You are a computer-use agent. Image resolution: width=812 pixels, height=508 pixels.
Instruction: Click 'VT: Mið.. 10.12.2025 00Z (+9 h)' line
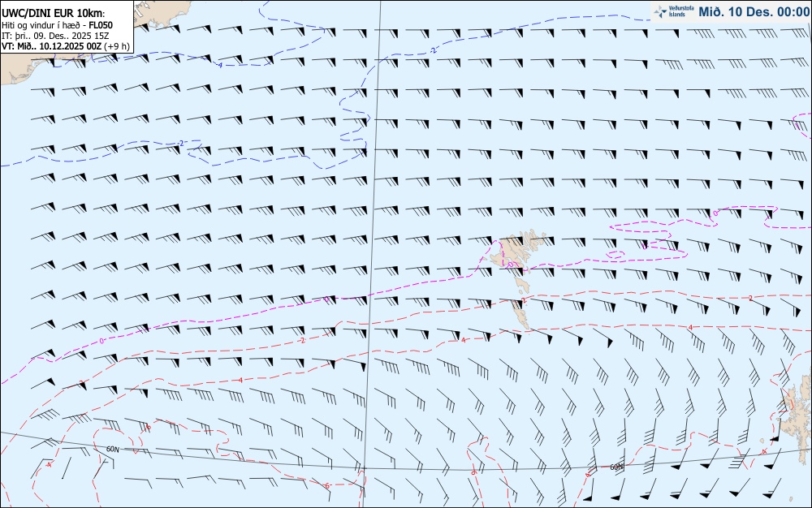point(66,46)
